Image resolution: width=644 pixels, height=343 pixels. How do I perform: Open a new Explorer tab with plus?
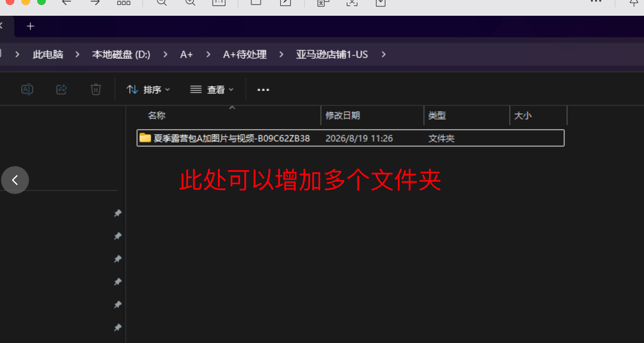30,26
